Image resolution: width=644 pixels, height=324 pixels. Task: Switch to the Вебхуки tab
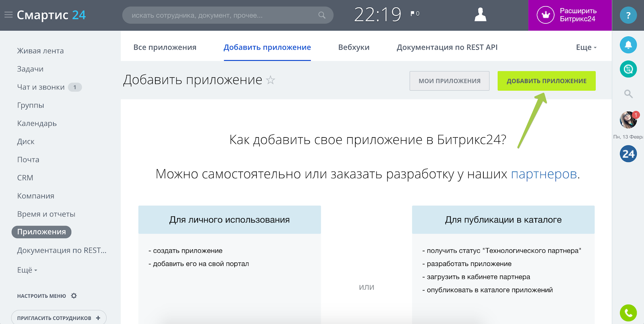[353, 48]
